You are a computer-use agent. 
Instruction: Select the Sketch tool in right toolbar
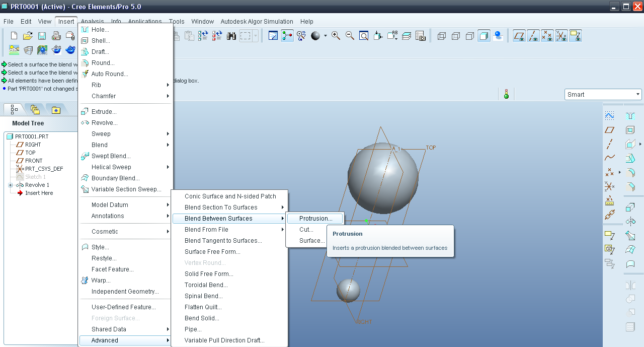pos(609,116)
